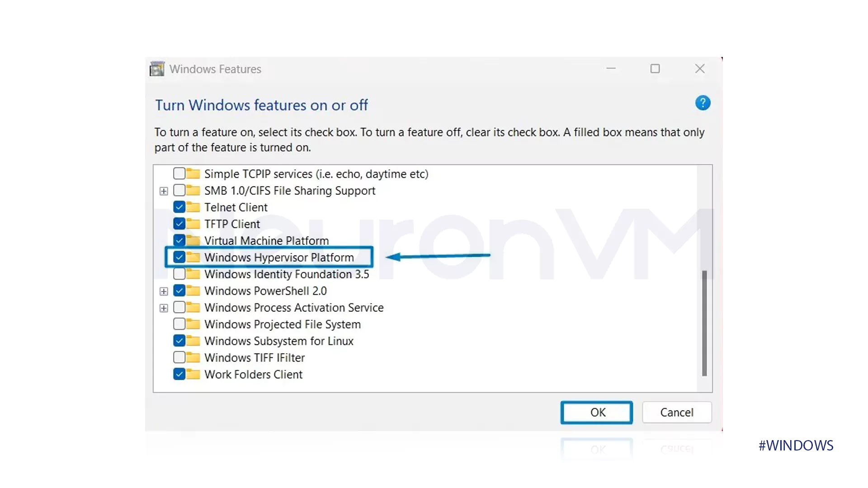Enable Simple TCPIP services checkbox

tap(179, 174)
